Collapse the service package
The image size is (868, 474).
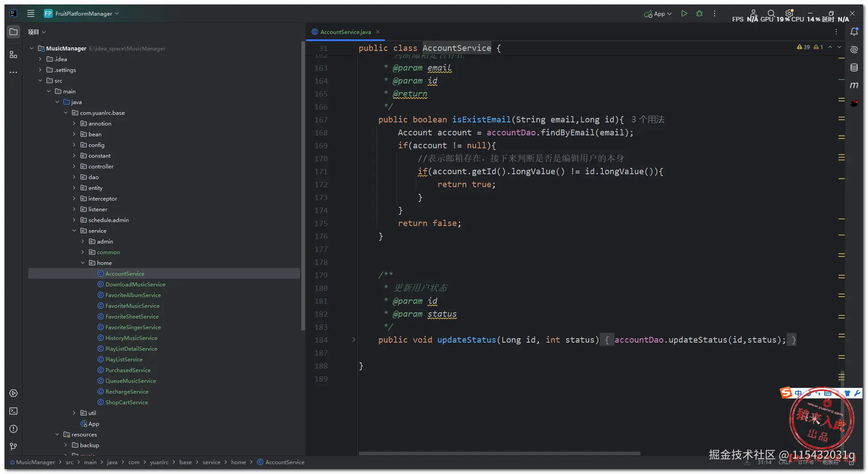74,231
